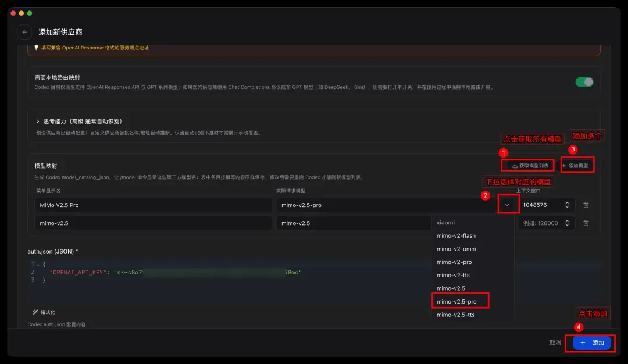628x364 pixels.
Task: Click the auth.json (JSON) label
Action: pos(52,251)
